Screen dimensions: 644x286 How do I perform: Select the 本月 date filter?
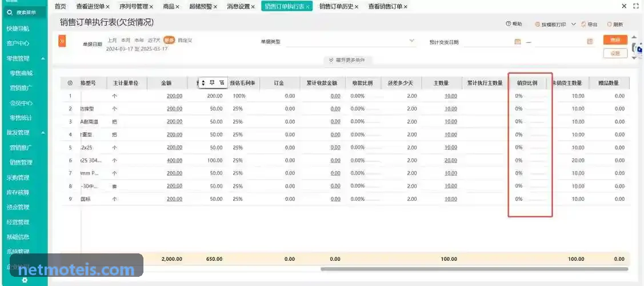click(x=126, y=40)
